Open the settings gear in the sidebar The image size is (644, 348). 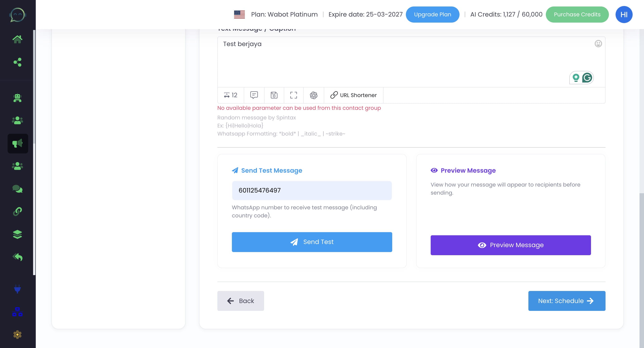pyautogui.click(x=17, y=335)
